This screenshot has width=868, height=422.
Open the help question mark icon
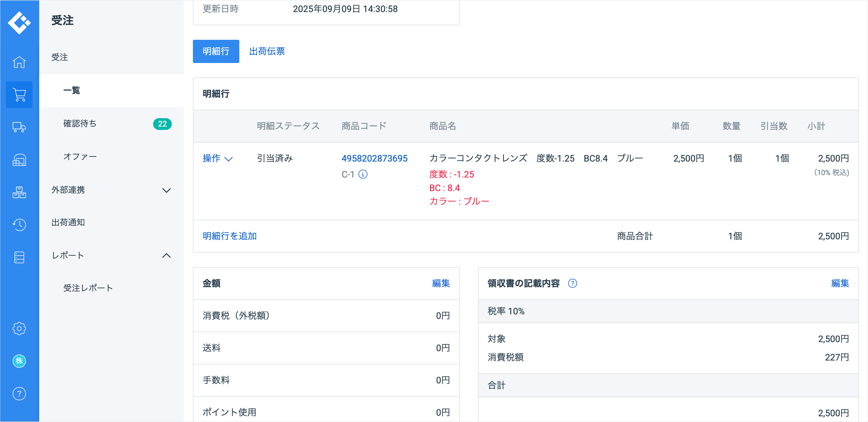pos(19,393)
